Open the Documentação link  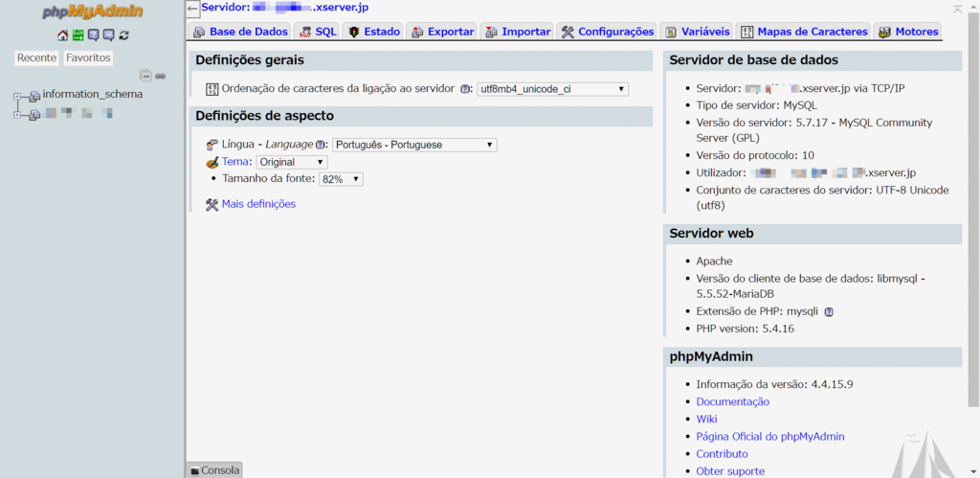(732, 401)
